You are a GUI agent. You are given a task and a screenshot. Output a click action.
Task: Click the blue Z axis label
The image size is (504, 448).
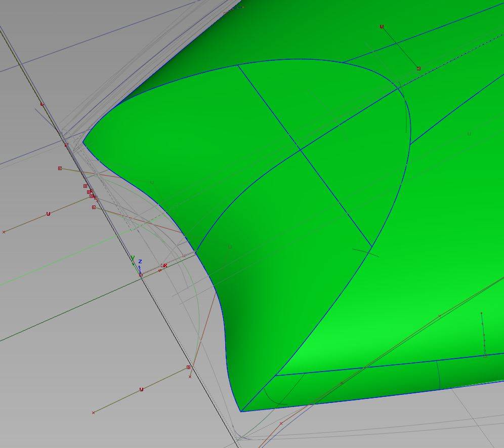coord(140,262)
